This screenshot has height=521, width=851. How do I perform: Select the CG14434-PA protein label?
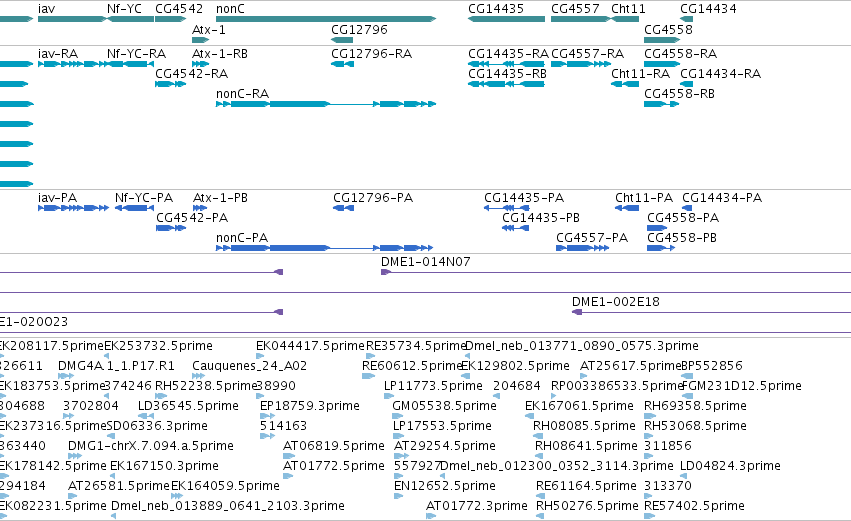pos(722,198)
